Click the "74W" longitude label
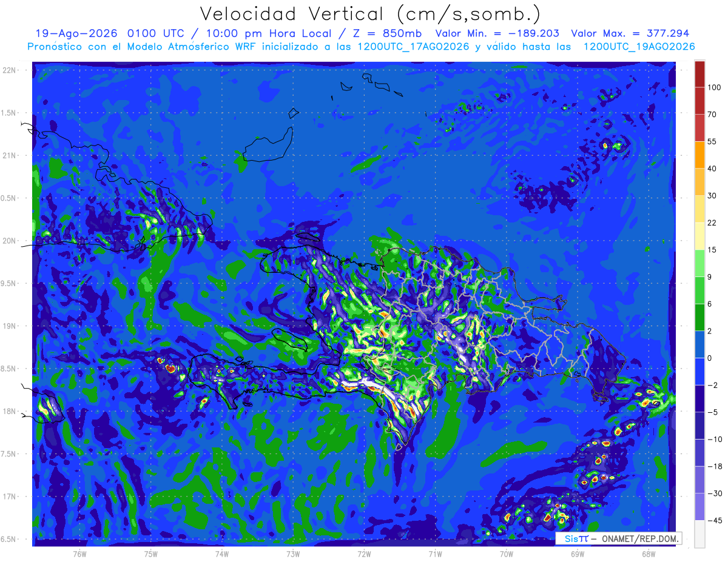Screen dimensions: 728x562 222,553
